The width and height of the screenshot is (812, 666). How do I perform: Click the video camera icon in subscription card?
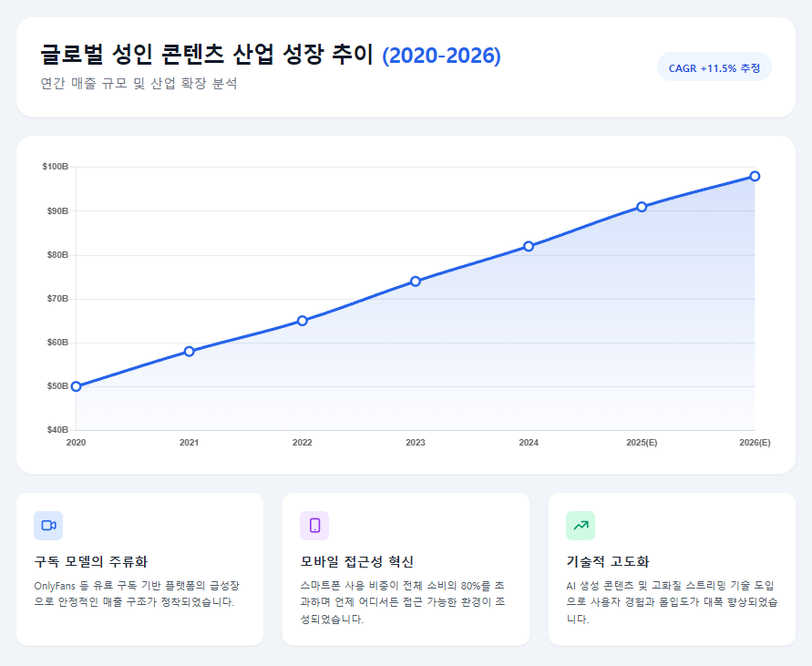tap(48, 526)
